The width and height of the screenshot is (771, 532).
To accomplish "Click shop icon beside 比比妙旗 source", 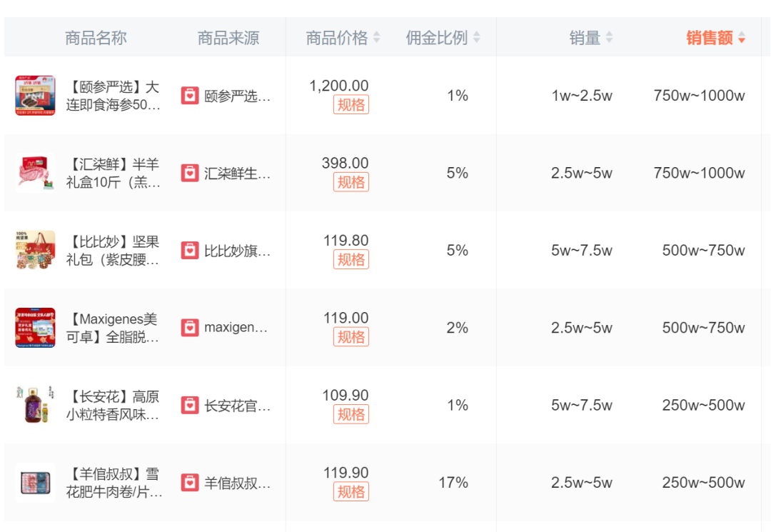I will point(190,251).
